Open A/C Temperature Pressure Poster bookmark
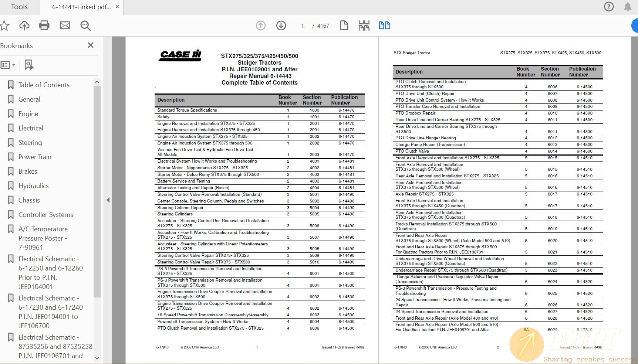This screenshot has height=364, width=638. [x=43, y=238]
